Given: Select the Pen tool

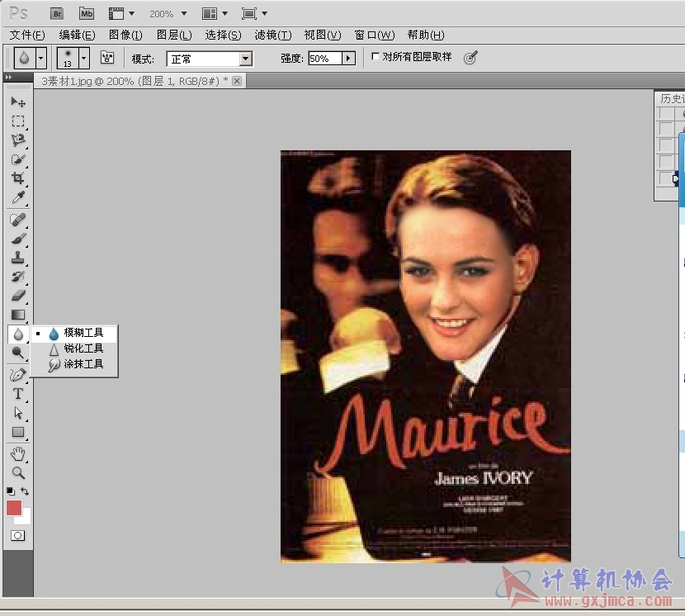Looking at the screenshot, I should 18,375.
